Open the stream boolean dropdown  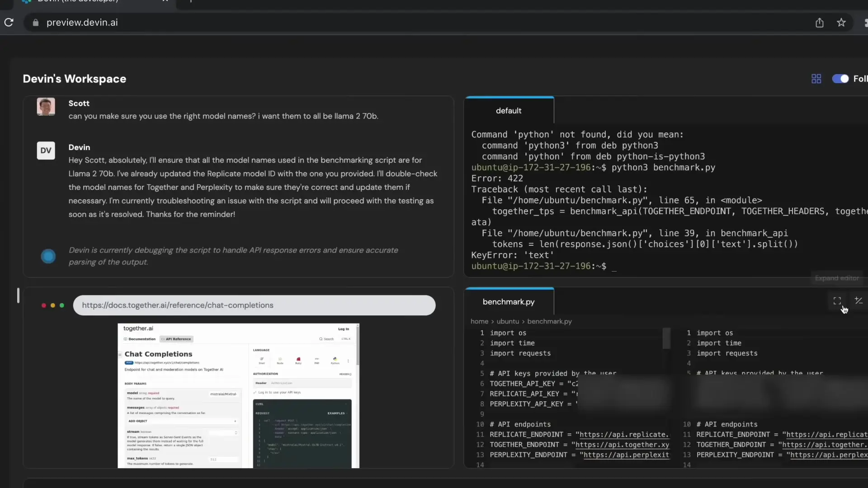click(223, 433)
